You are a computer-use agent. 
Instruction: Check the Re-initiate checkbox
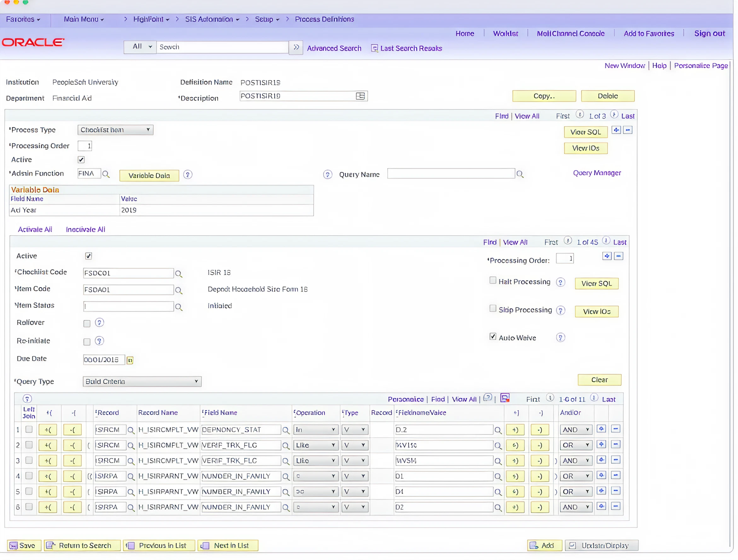(x=87, y=342)
